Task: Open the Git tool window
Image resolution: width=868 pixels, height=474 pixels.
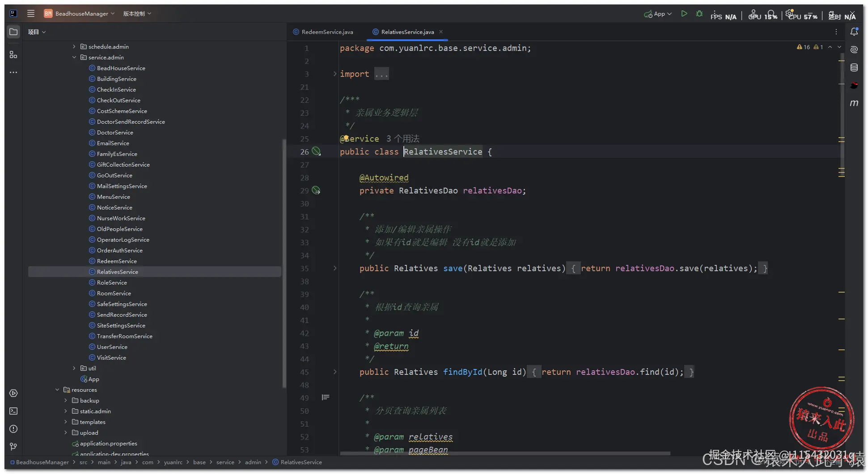Action: 13,446
